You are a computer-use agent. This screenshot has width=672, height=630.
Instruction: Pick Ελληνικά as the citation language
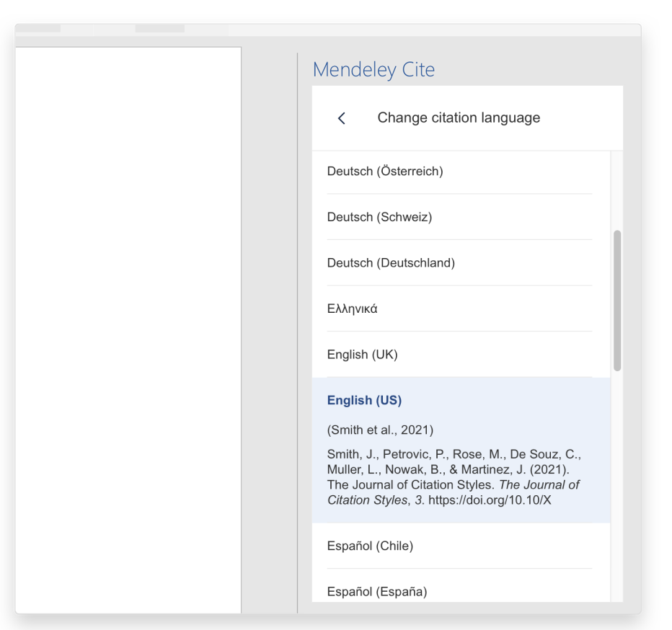[x=351, y=308]
